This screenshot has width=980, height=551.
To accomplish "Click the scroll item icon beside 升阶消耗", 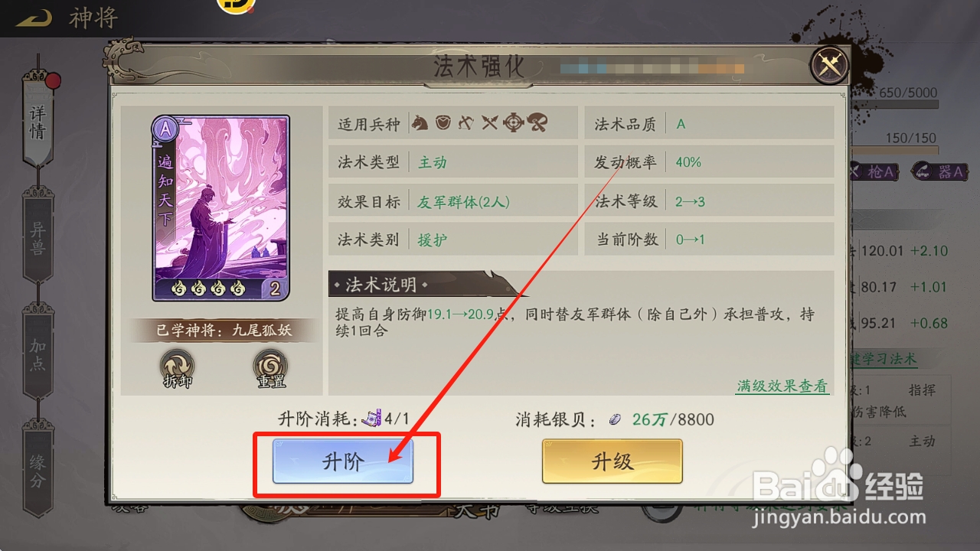I will click(x=372, y=419).
